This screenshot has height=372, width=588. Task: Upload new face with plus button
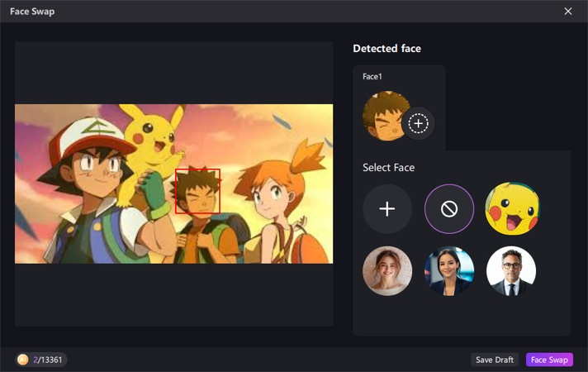(387, 209)
